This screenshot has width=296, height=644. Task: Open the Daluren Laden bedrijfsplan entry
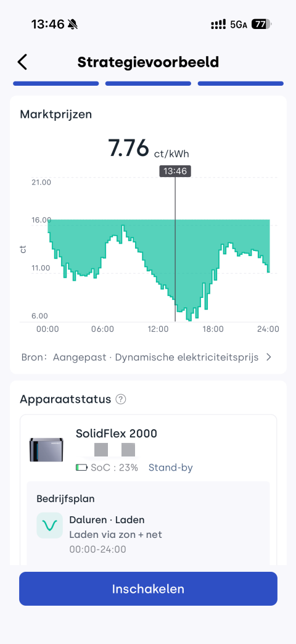(x=148, y=531)
